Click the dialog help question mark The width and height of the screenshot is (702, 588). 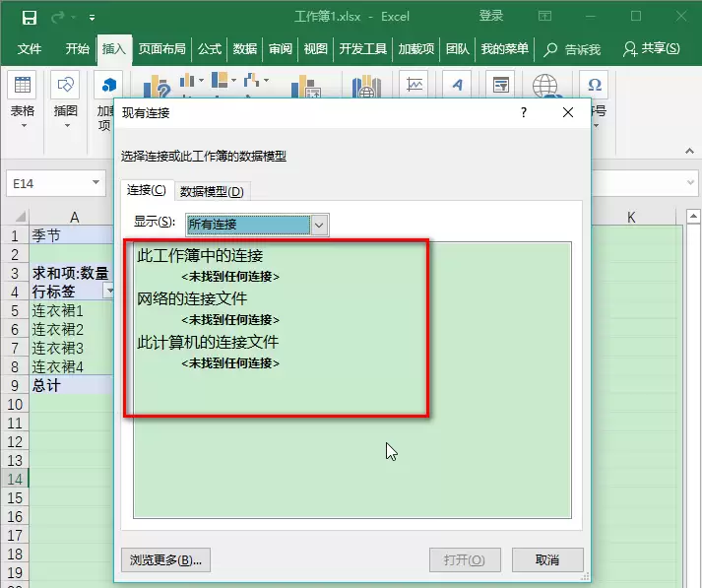(524, 112)
